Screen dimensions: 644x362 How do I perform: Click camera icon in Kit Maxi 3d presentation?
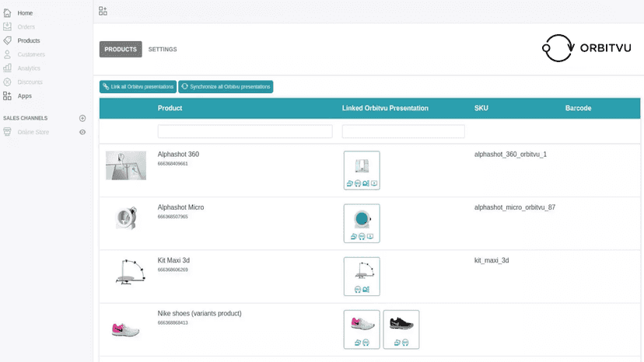pyautogui.click(x=366, y=289)
